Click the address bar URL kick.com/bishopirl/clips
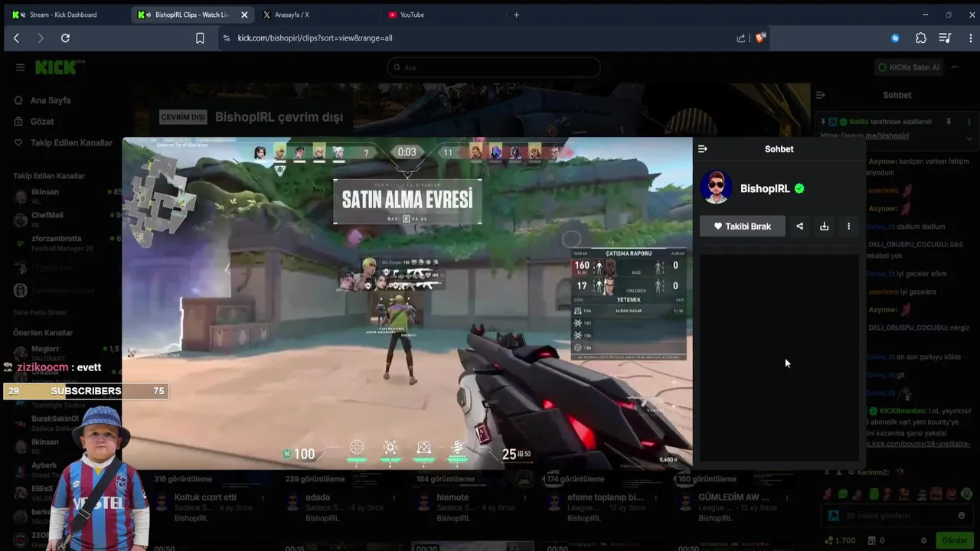 pos(315,37)
